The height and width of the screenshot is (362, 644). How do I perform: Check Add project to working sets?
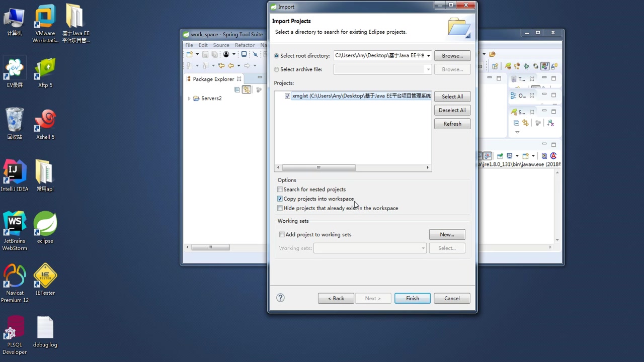(282, 234)
